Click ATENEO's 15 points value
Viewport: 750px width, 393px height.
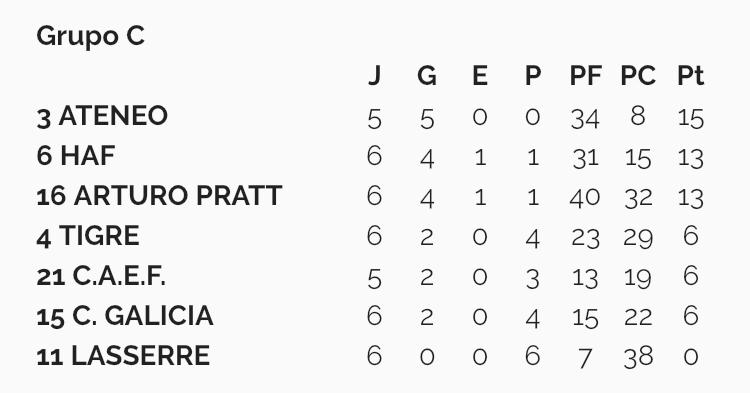click(691, 118)
